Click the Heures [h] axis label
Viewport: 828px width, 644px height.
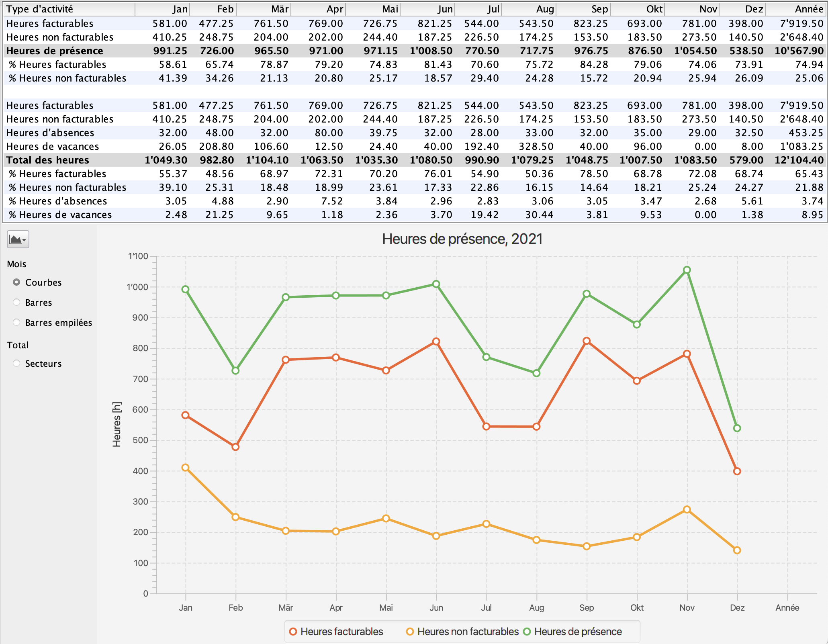tap(117, 424)
